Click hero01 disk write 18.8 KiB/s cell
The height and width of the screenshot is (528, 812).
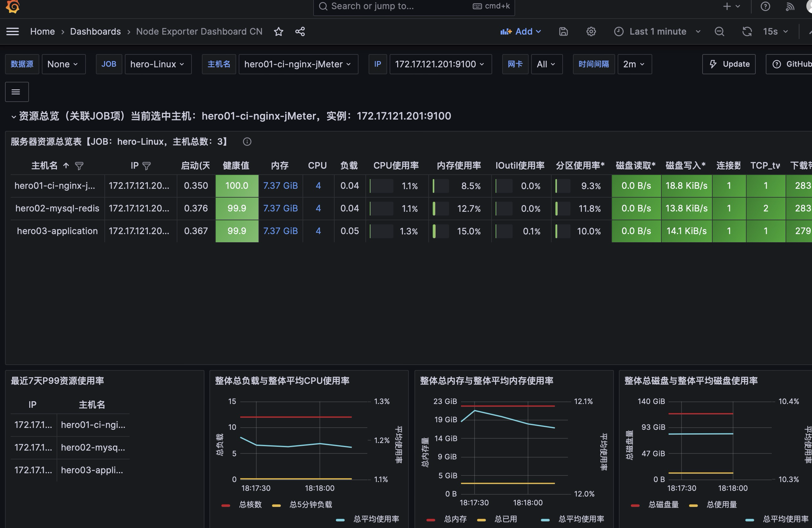tap(687, 186)
